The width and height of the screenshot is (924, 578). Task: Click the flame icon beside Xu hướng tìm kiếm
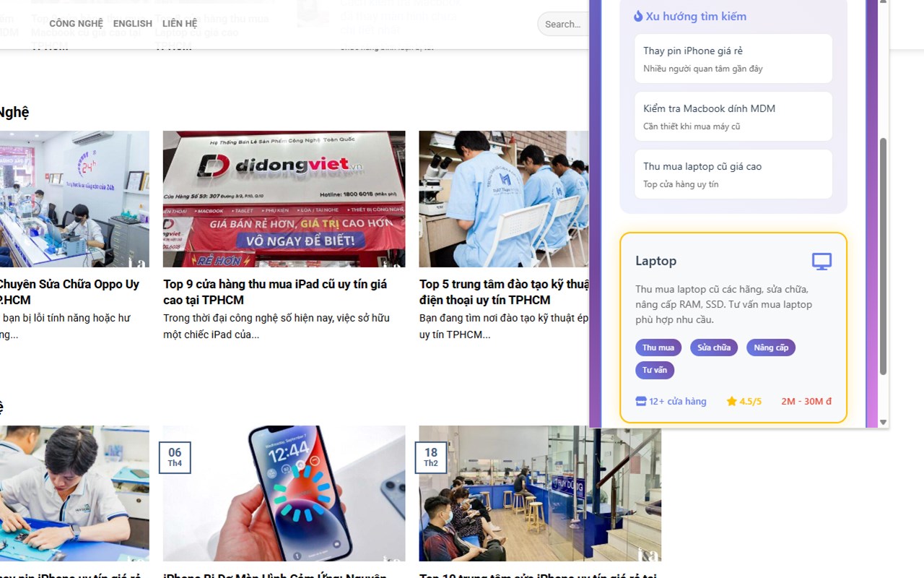tap(638, 16)
